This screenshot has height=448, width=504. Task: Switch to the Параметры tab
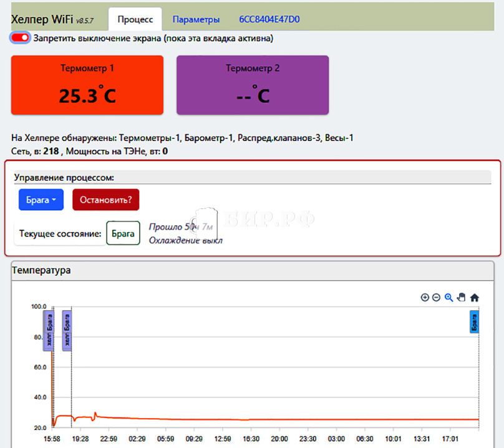pos(196,19)
